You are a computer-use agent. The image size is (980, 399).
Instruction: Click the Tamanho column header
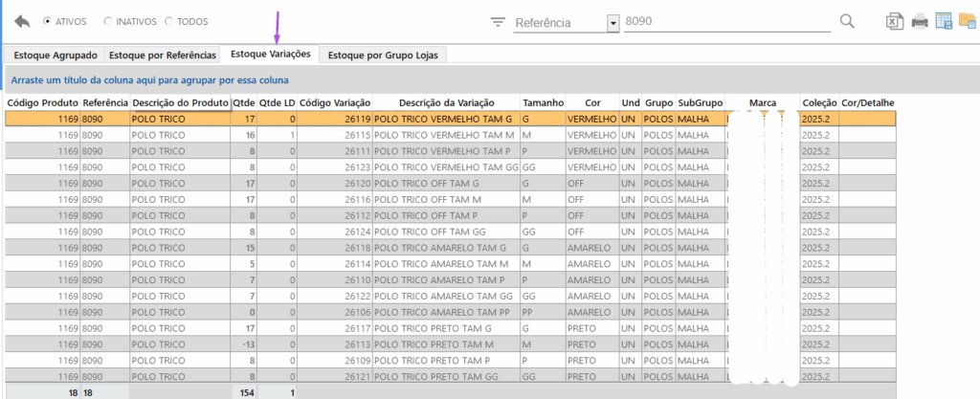542,102
